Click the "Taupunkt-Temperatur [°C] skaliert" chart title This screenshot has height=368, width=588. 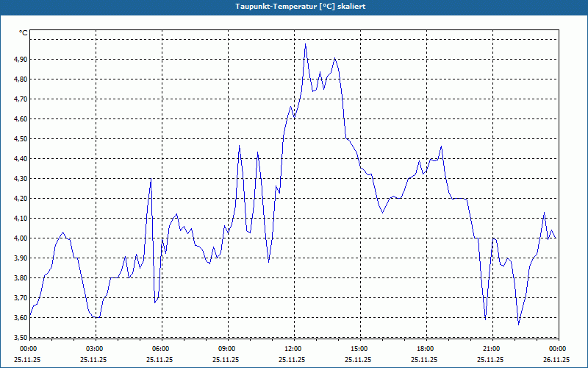(x=301, y=7)
